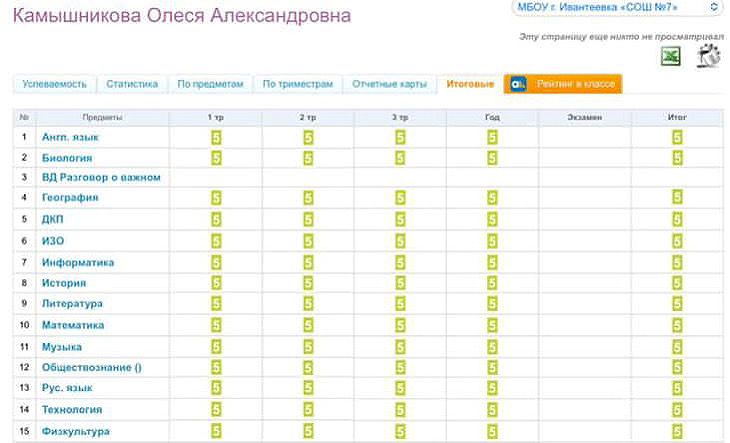Image resolution: width=730 pixels, height=443 pixels.
Task: Open the Физкультура subject link
Action: click(76, 431)
